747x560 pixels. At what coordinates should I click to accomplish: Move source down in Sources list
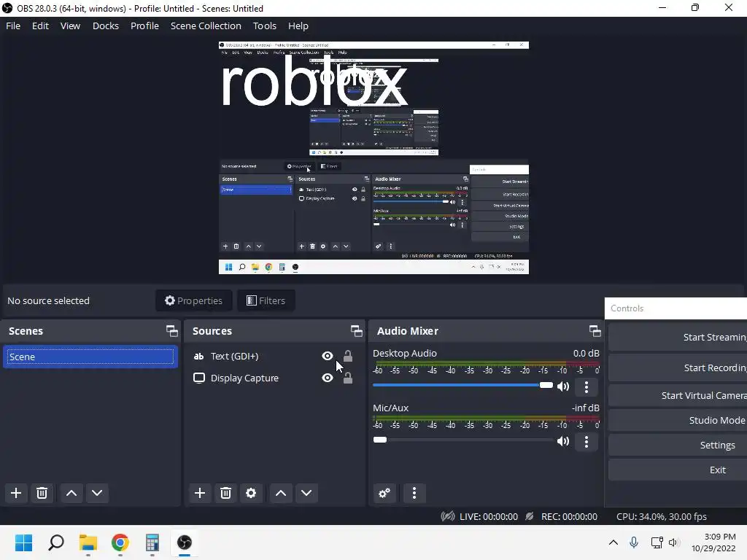tap(306, 493)
